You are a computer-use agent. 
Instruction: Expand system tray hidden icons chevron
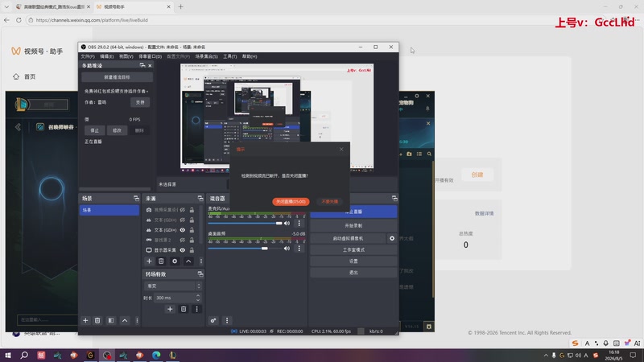pos(546,356)
